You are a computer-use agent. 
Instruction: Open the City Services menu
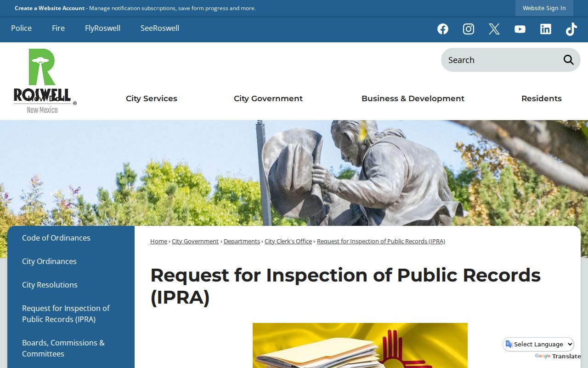tap(152, 98)
